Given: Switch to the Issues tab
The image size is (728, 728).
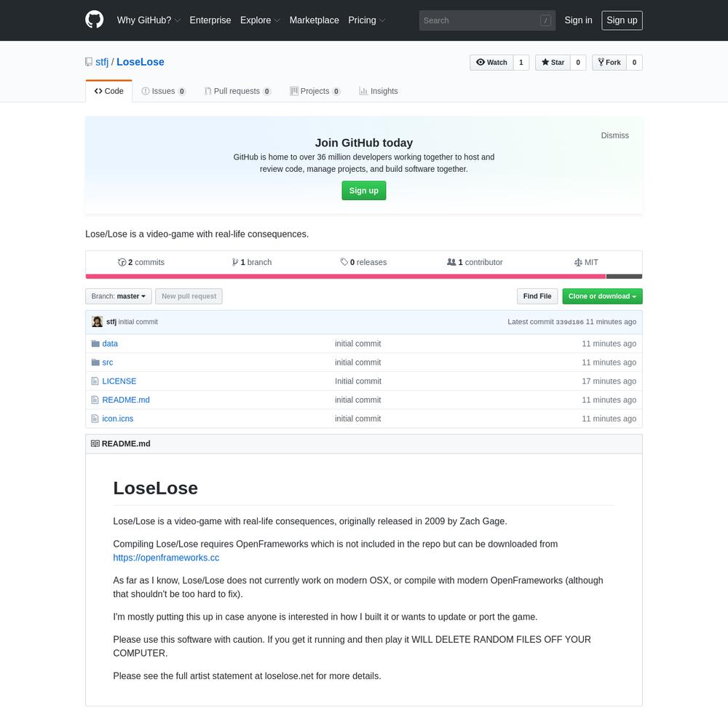Looking at the screenshot, I should click(163, 91).
